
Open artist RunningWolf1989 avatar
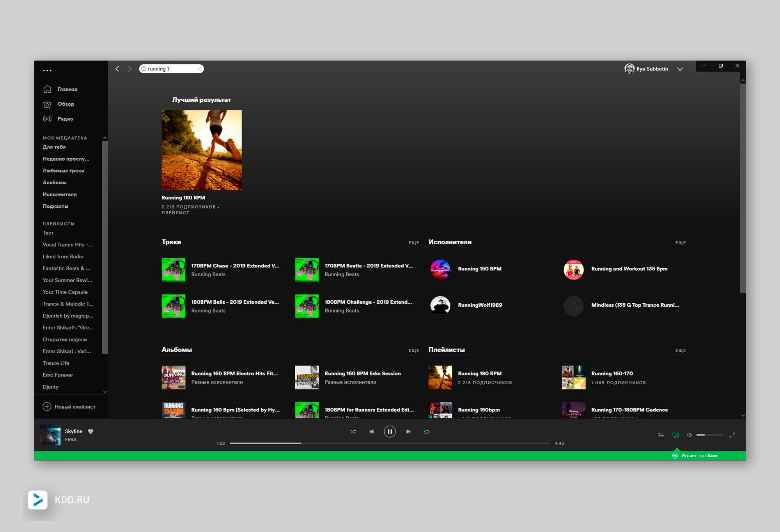440,306
